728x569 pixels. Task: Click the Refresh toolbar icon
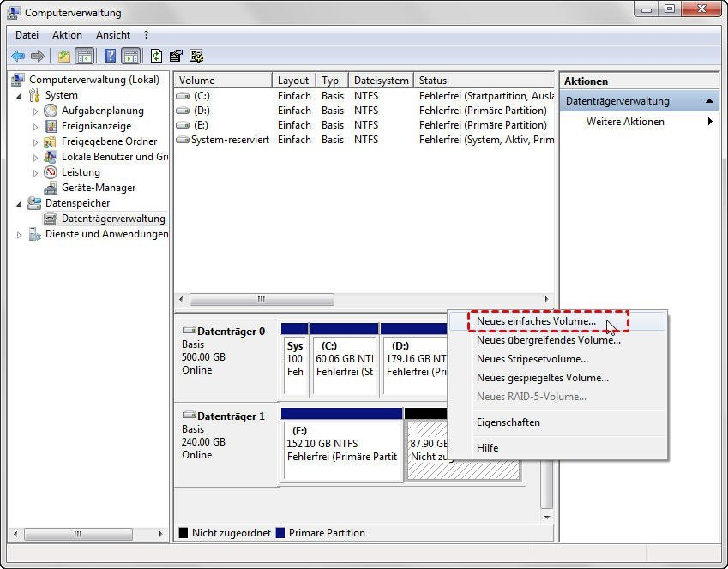tap(156, 57)
